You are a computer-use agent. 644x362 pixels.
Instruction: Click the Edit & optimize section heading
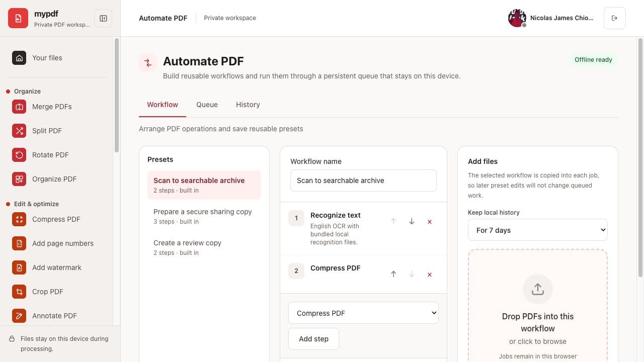36,204
